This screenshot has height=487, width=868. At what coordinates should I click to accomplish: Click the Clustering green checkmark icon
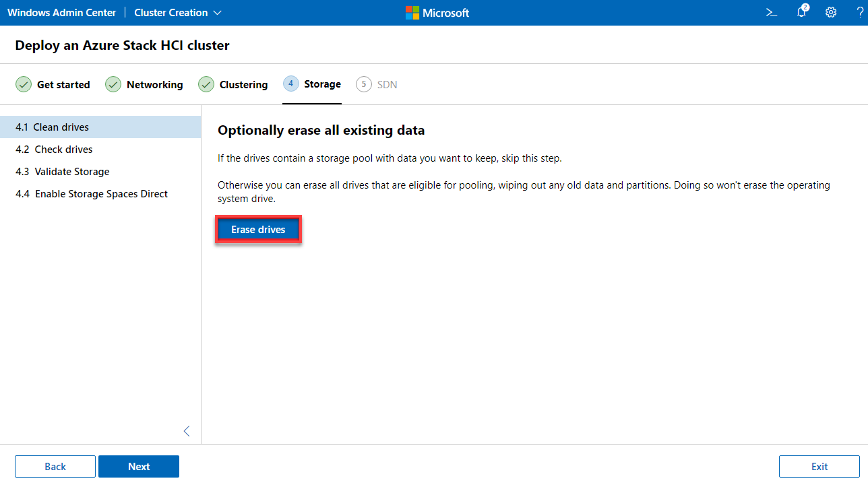pos(206,84)
